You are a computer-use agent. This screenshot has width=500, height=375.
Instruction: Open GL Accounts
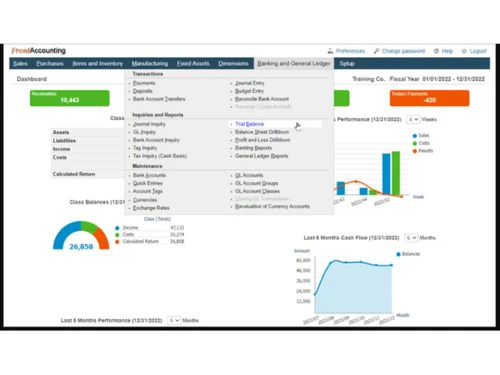coord(249,175)
